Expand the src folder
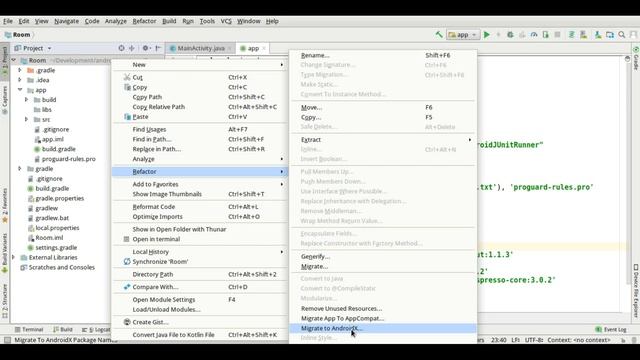Screen dimensions: 640x360 tap(27, 119)
